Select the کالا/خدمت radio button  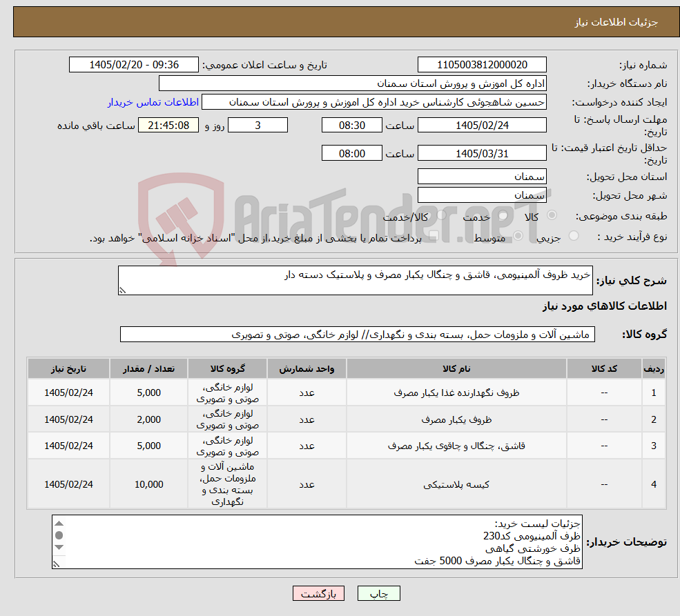pyautogui.click(x=441, y=215)
